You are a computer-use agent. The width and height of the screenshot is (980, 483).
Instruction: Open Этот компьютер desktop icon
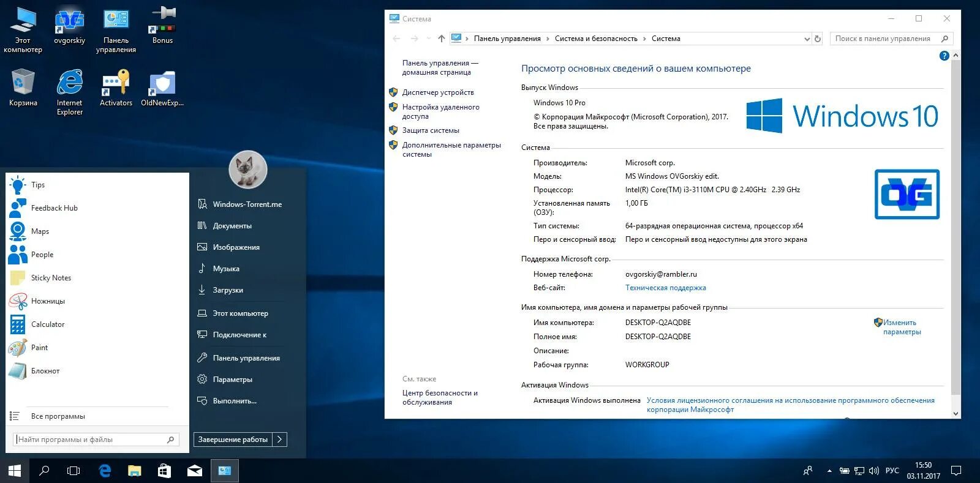coord(23,29)
